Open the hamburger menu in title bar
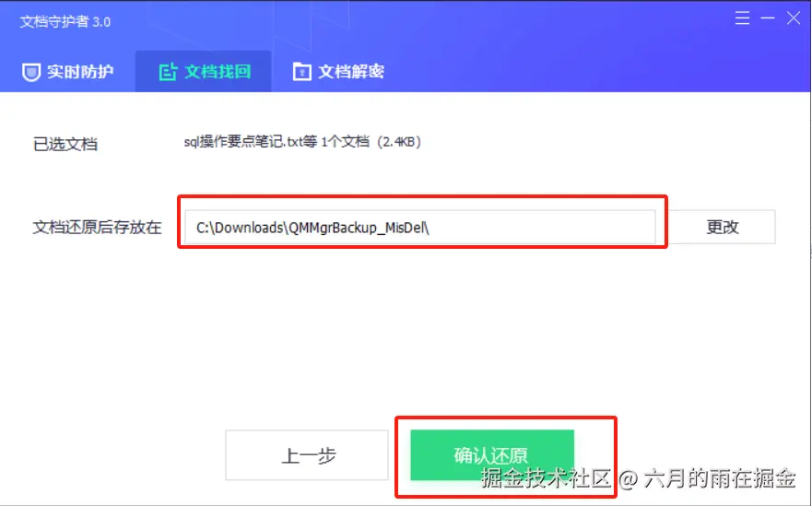Image resolution: width=812 pixels, height=506 pixels. pyautogui.click(x=742, y=18)
